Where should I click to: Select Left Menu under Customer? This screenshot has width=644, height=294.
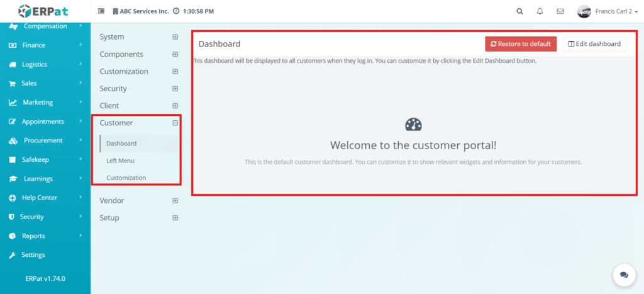pos(120,161)
